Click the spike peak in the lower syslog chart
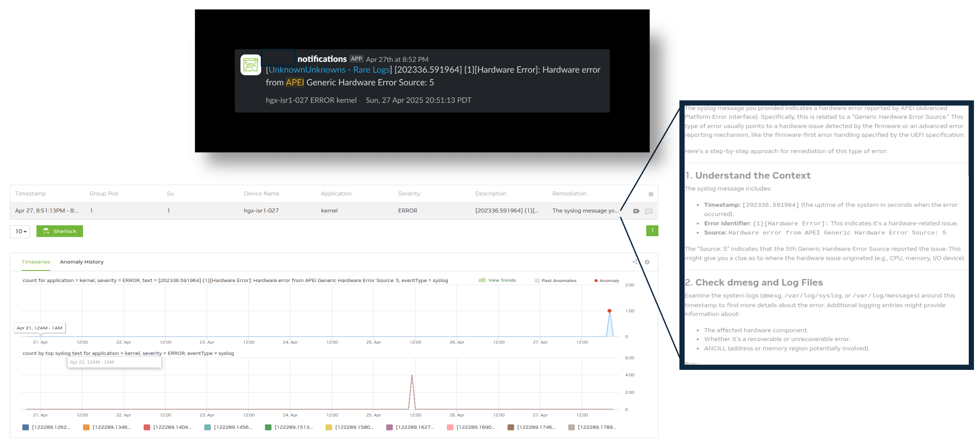Image resolution: width=980 pixels, height=446 pixels. 412,375
